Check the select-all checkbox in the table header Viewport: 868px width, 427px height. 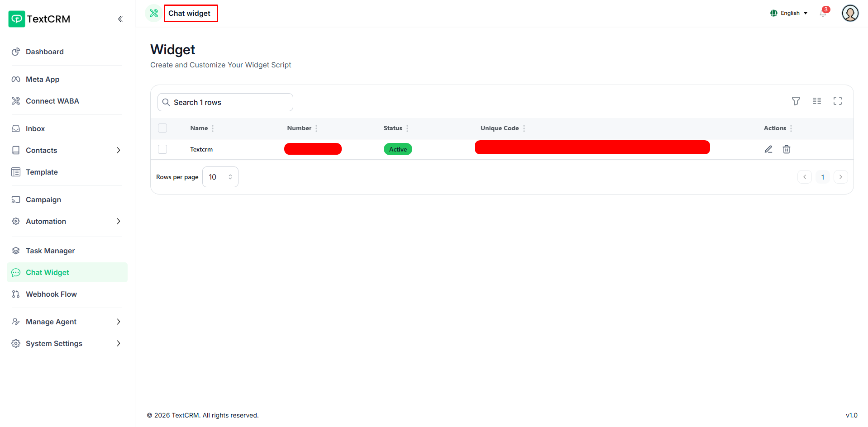click(162, 128)
